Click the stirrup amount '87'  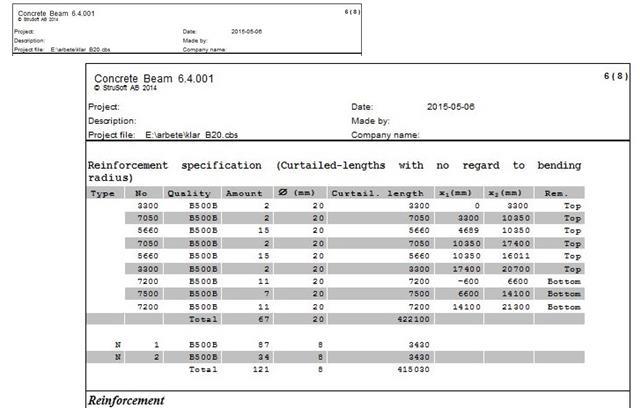pyautogui.click(x=264, y=345)
